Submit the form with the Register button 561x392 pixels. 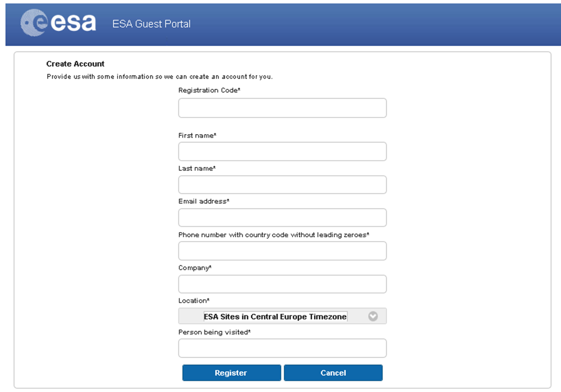pos(232,372)
